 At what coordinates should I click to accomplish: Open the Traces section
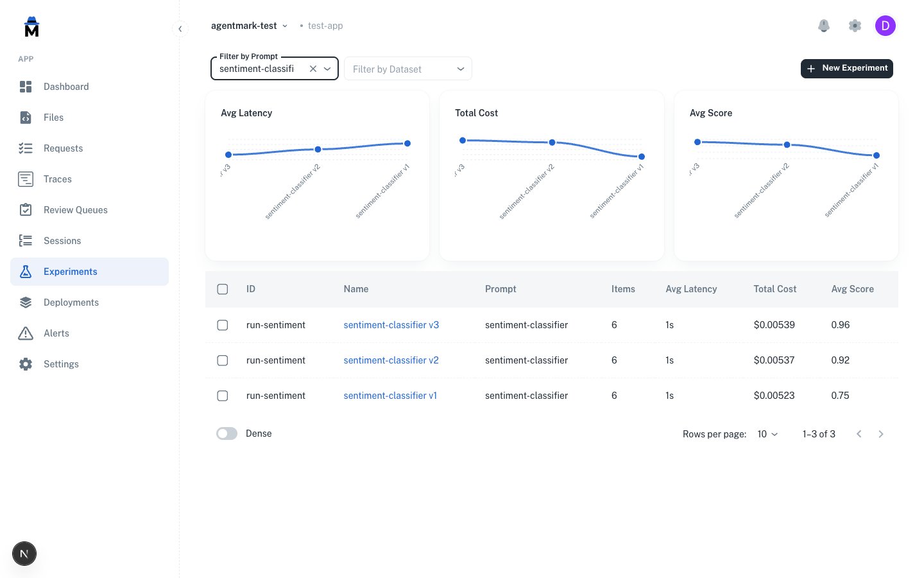89,179
